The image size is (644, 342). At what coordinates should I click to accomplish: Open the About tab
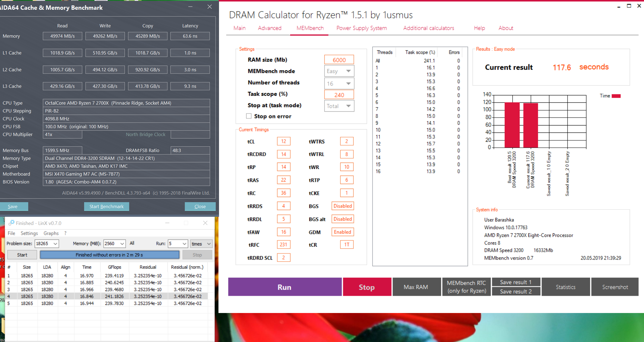click(506, 28)
